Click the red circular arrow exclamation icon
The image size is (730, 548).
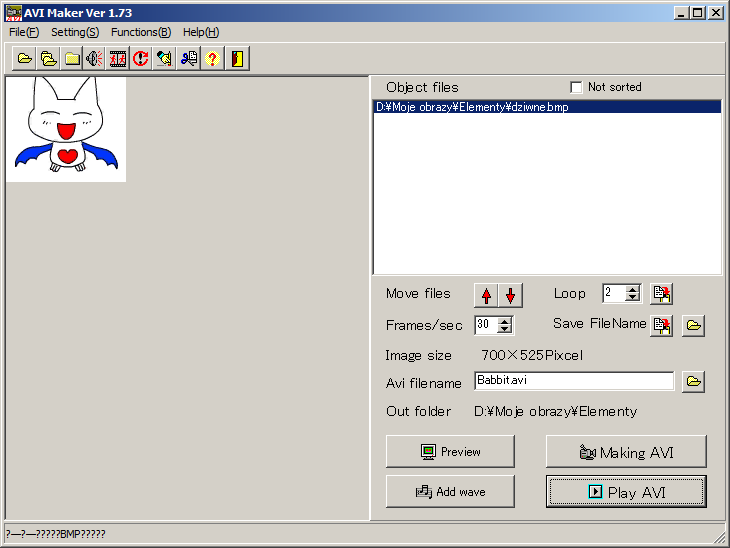click(141, 59)
